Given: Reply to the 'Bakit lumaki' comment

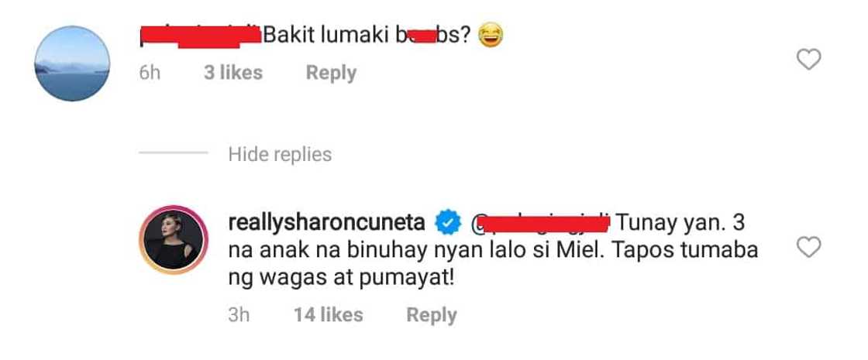Looking at the screenshot, I should pos(331,73).
